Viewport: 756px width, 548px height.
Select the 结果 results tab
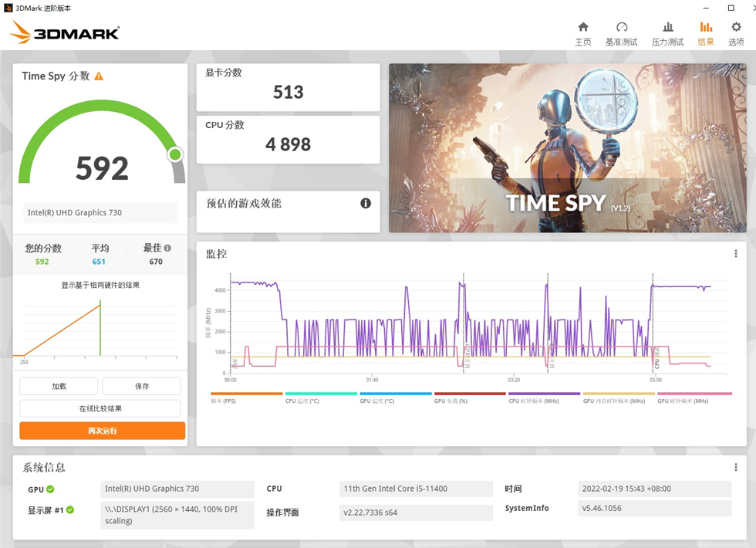[706, 34]
